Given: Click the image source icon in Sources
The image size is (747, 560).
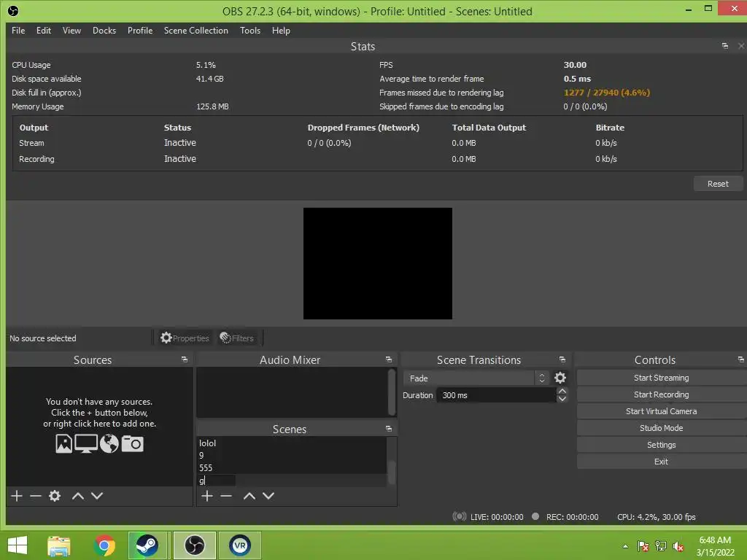Looking at the screenshot, I should pyautogui.click(x=64, y=443).
